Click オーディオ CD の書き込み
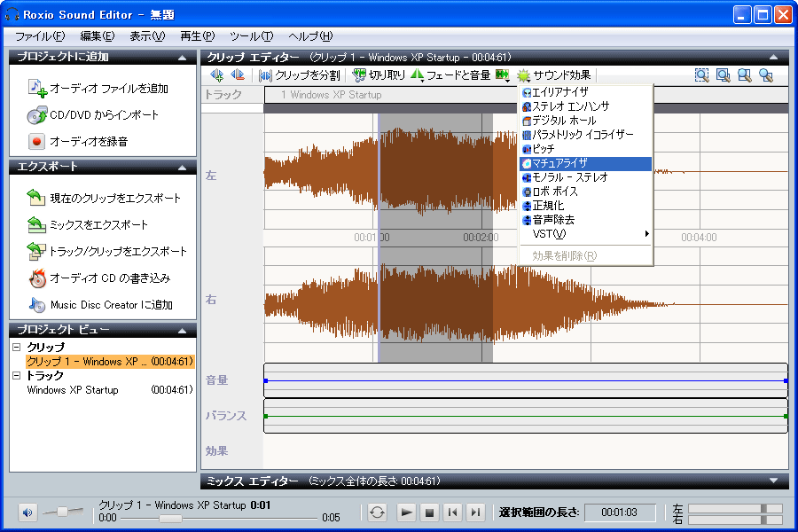Screen dimensions: 798x532 [x=99, y=278]
